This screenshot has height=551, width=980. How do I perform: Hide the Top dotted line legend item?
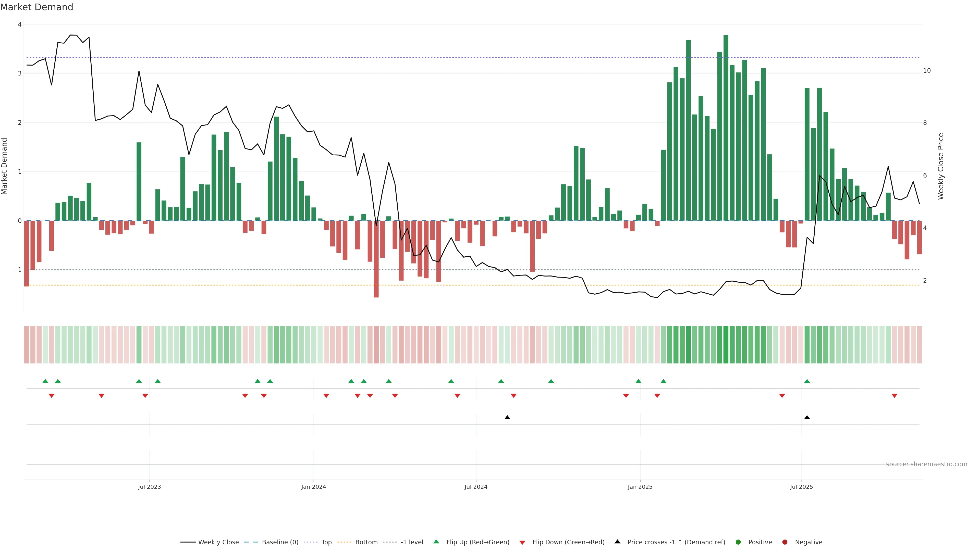[326, 542]
